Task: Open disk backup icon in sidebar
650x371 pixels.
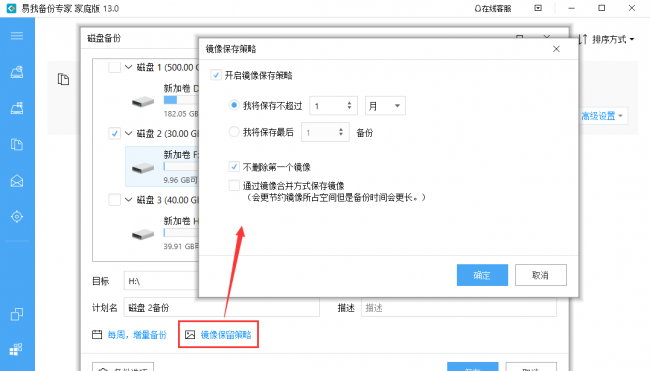Action: [x=17, y=72]
